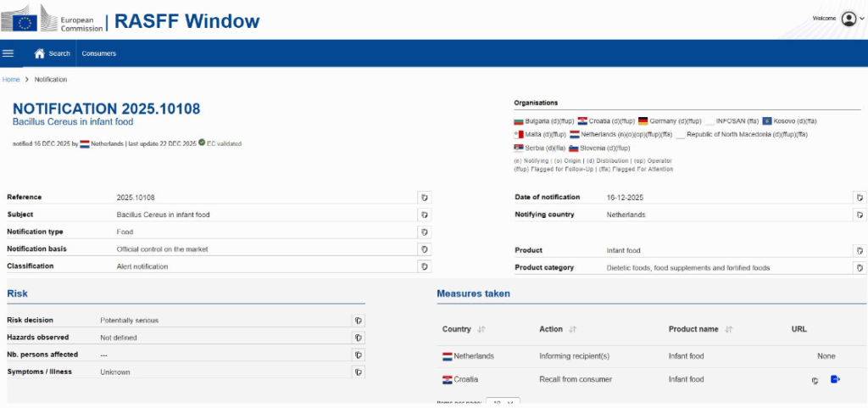
Task: Copy the Notification basis value
Action: [x=424, y=249]
